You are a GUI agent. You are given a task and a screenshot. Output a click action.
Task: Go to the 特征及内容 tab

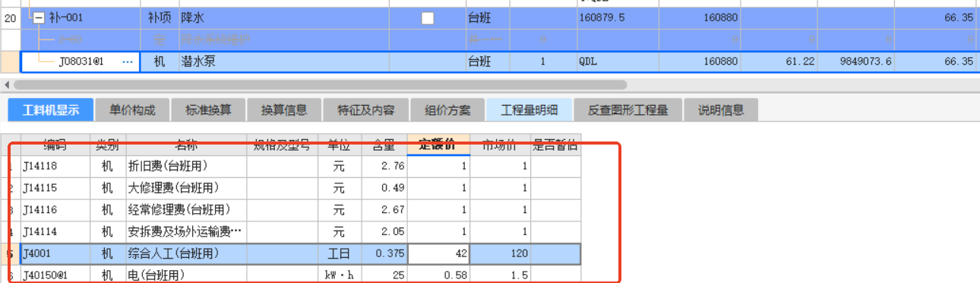[x=366, y=110]
